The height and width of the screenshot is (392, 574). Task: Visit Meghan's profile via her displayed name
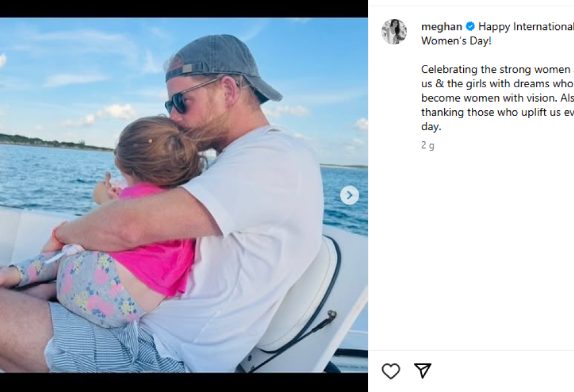(441, 26)
